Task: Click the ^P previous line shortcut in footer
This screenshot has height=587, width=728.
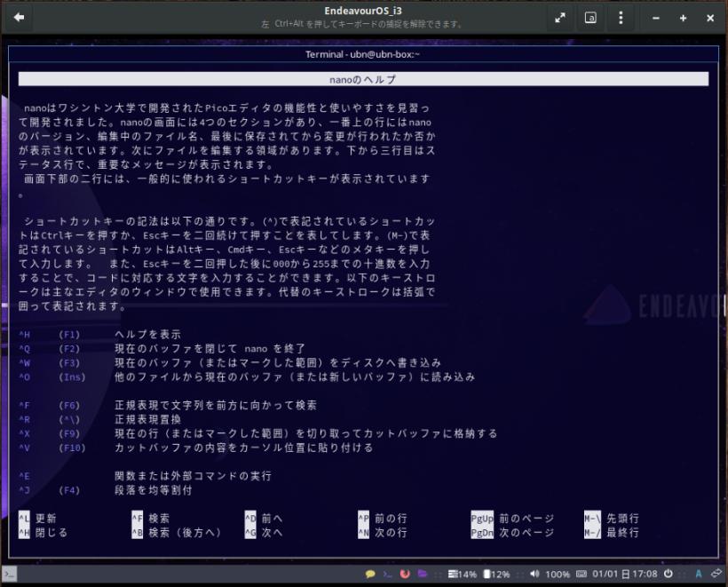Action: (x=383, y=519)
